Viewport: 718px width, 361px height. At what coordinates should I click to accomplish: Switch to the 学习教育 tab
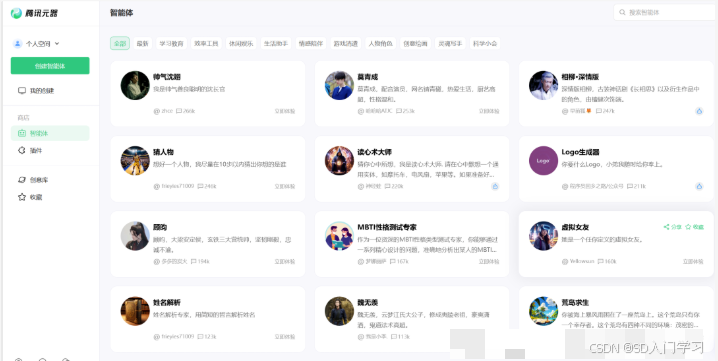171,44
